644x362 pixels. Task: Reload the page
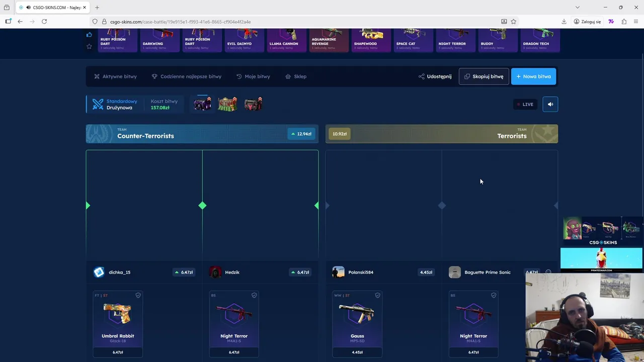tap(44, 22)
